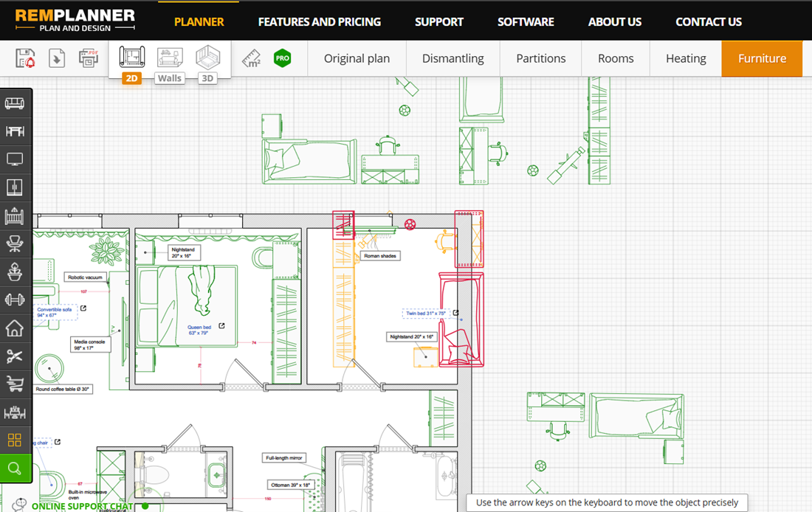Open the sports equipment dumbbell category

[15, 299]
